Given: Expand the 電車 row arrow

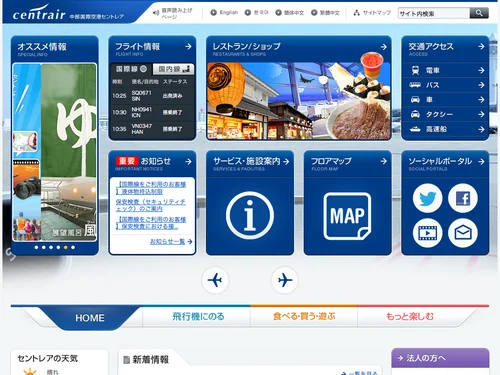Looking at the screenshot, I should pos(481,70).
